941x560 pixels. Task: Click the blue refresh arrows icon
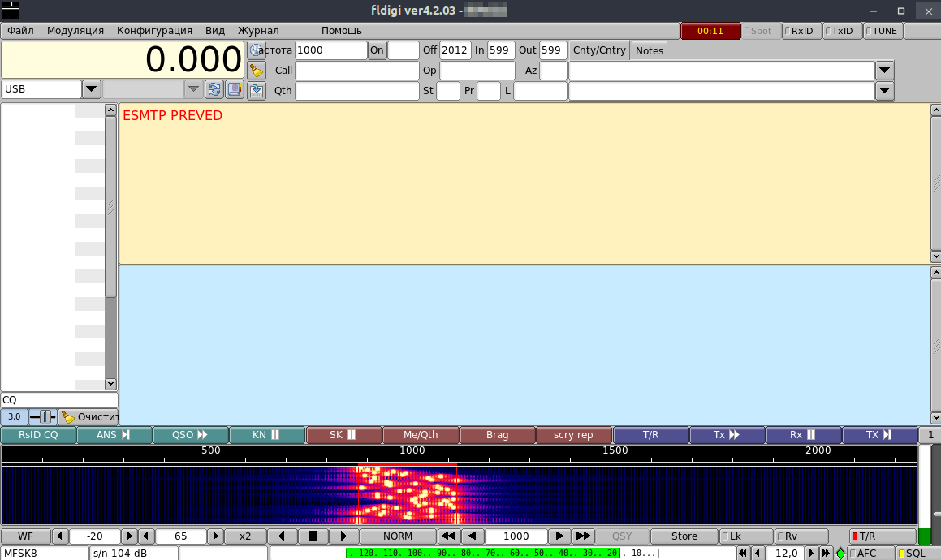pos(214,89)
